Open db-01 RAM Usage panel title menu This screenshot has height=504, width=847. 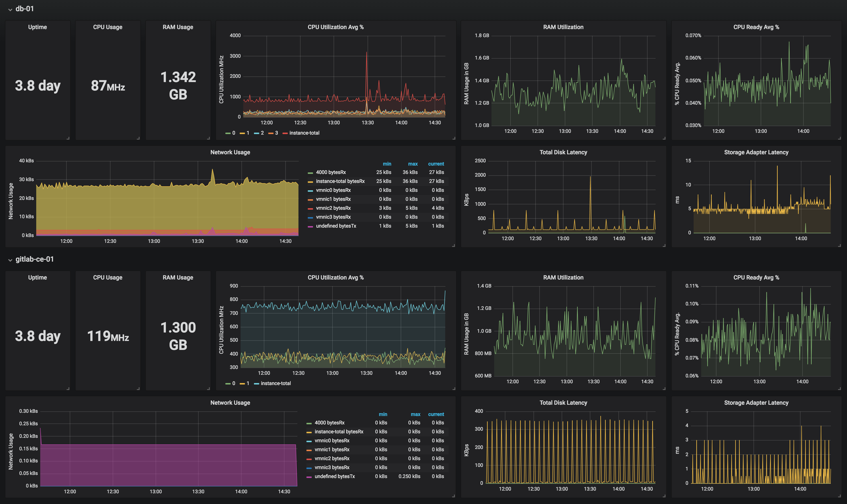[x=178, y=27]
